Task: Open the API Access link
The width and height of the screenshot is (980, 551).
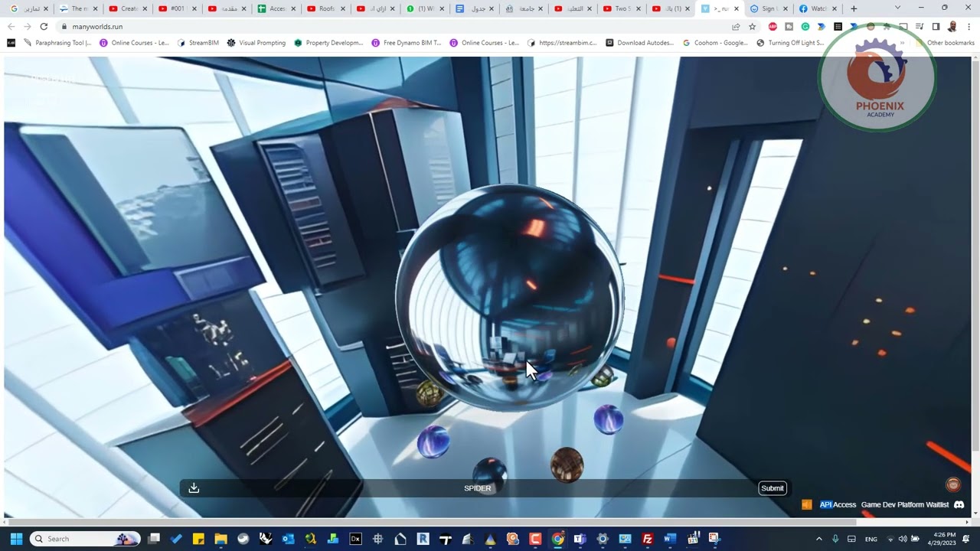Action: pos(838,505)
